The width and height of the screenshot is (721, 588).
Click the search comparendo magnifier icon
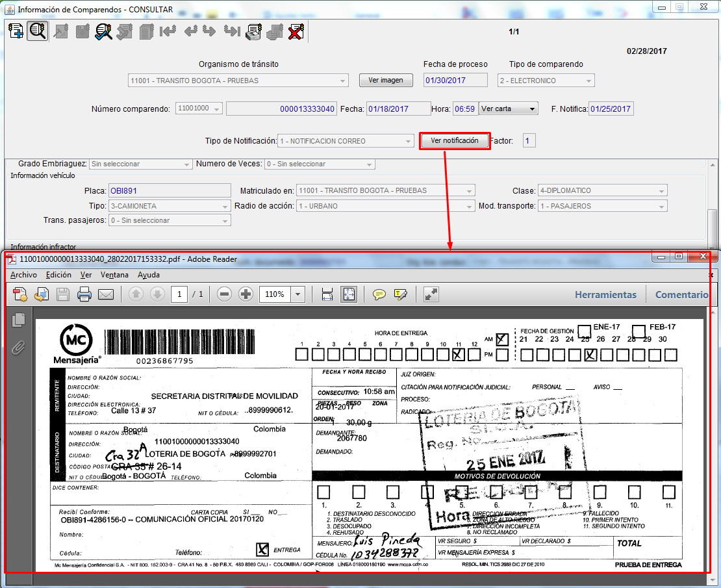click(x=37, y=31)
